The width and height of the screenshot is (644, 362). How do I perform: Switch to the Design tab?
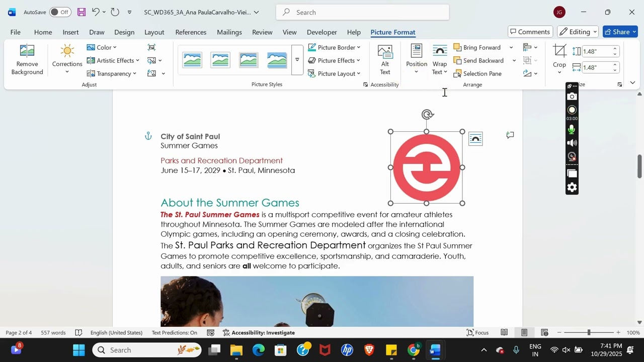click(124, 32)
